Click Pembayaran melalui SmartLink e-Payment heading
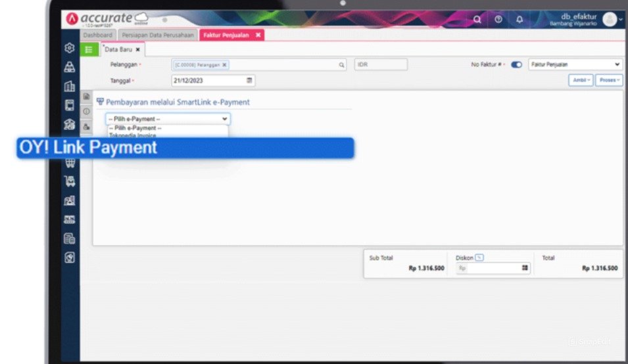This screenshot has width=628, height=364. (178, 102)
